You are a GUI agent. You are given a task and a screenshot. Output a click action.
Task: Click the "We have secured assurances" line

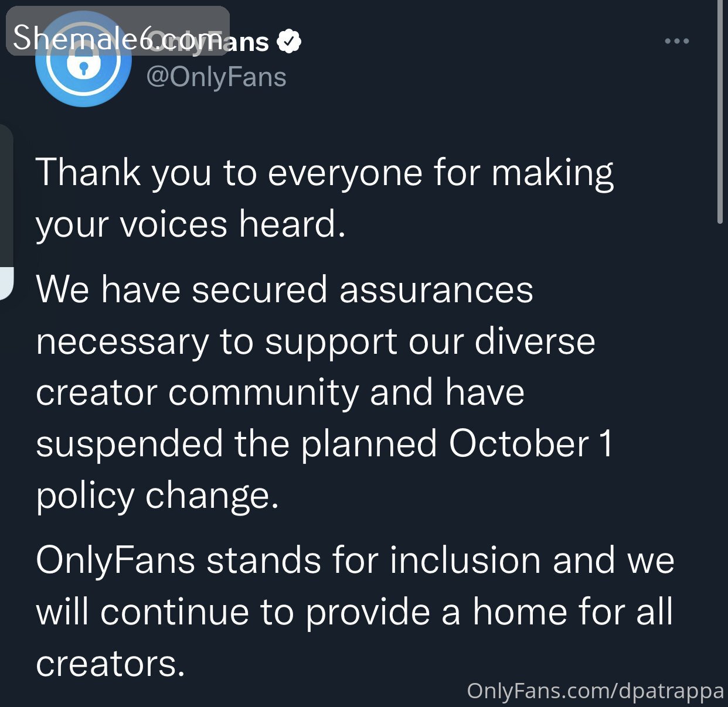click(285, 289)
